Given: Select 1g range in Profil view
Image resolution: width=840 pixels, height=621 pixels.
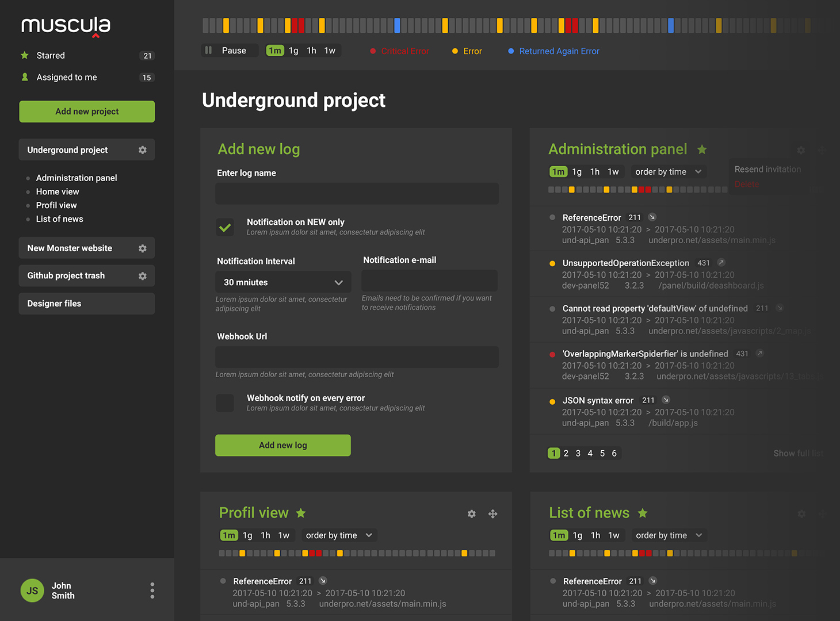Looking at the screenshot, I should coord(247,535).
